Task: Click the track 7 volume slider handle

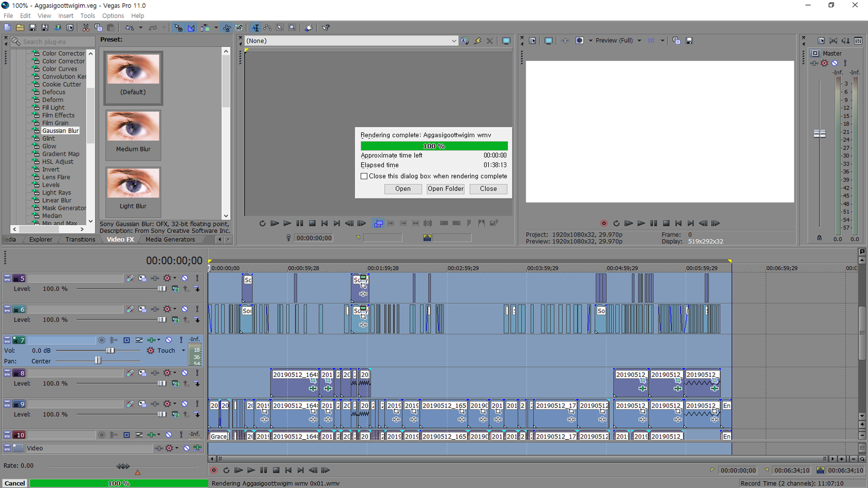Action: (x=110, y=351)
